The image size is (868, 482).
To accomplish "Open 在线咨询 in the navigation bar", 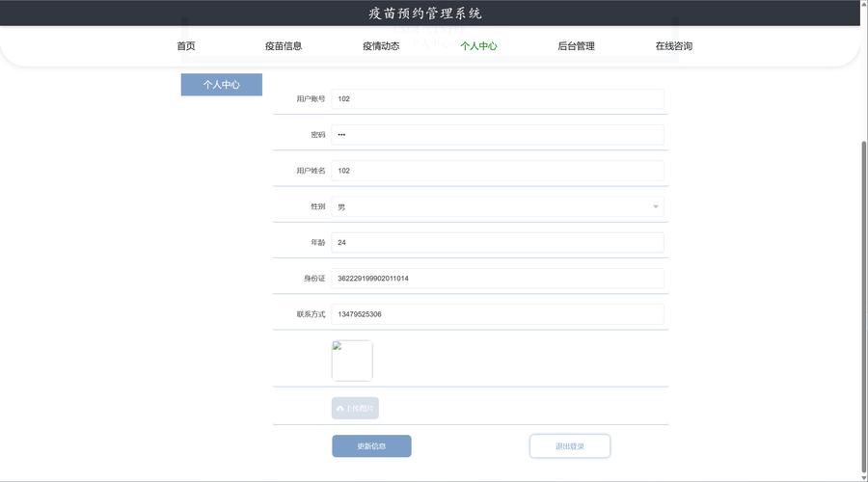I will pyautogui.click(x=674, y=46).
